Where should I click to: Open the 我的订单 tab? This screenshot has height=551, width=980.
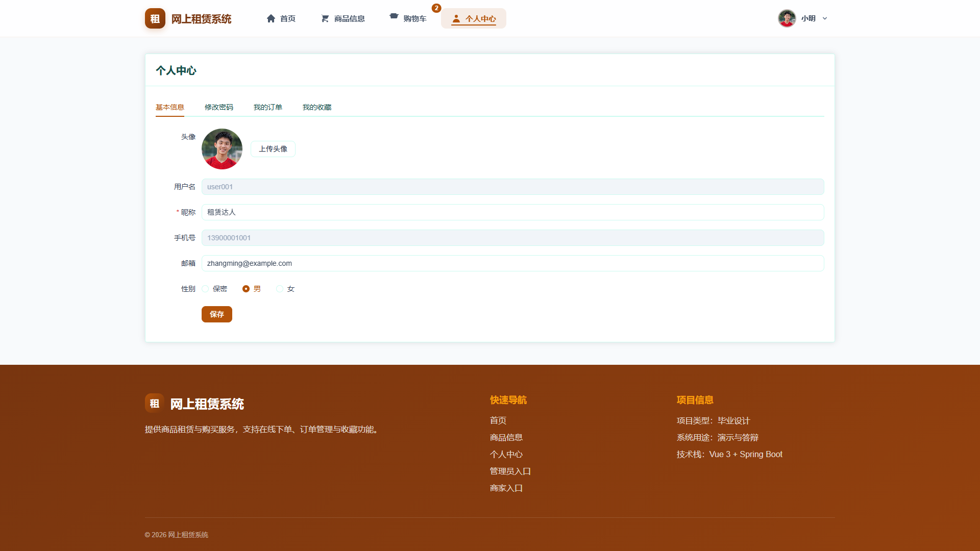point(268,107)
